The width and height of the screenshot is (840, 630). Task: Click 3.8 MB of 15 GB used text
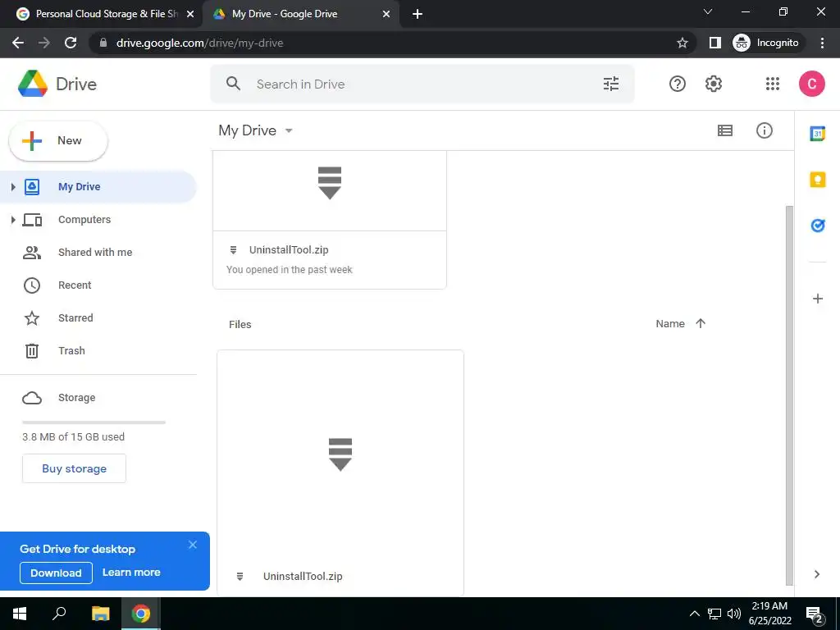click(x=73, y=436)
